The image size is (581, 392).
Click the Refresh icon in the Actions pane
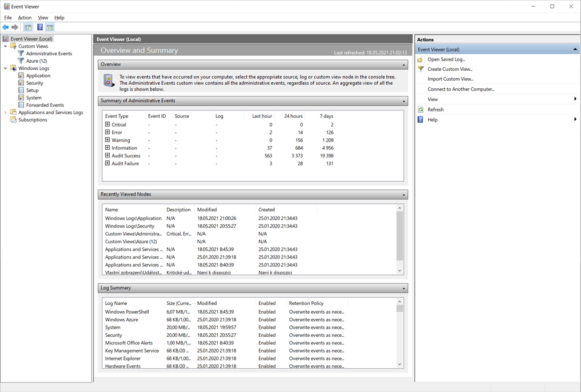click(x=420, y=109)
